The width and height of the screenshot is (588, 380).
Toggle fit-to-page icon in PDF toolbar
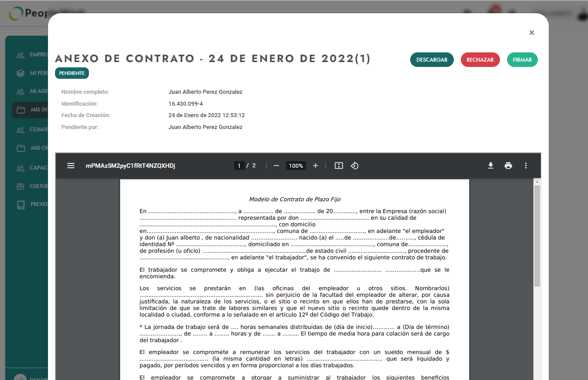(x=338, y=166)
